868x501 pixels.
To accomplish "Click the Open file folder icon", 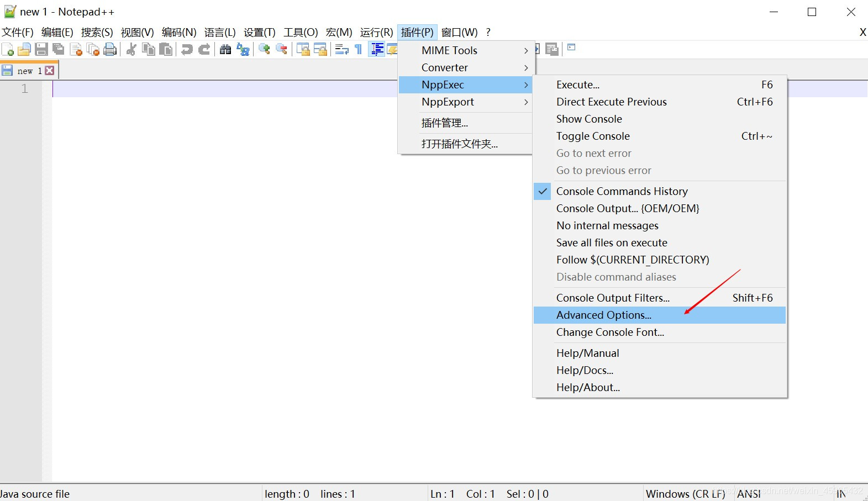I will [x=24, y=49].
